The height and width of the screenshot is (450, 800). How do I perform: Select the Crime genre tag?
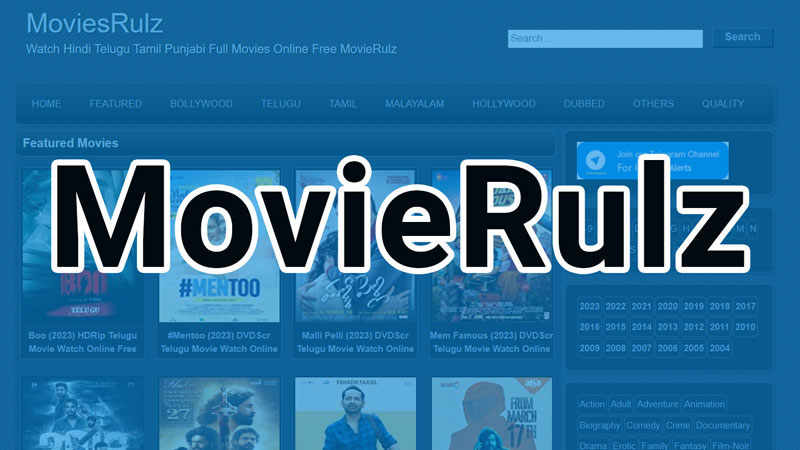678,425
